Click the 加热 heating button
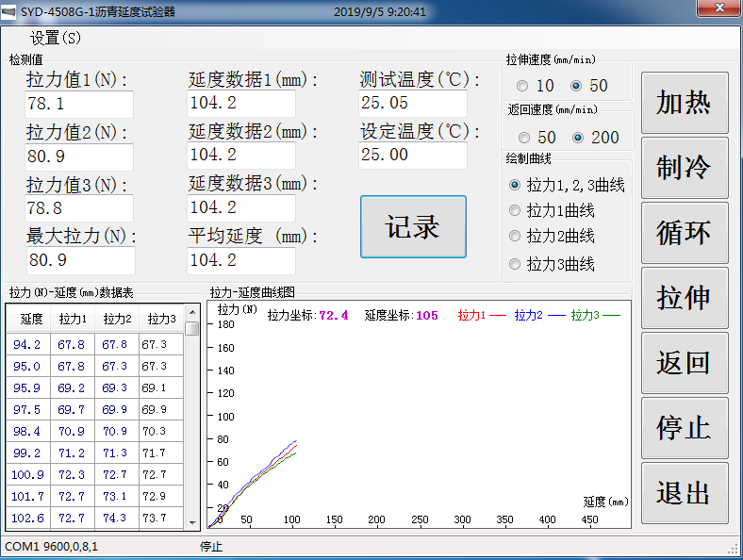The height and width of the screenshot is (560, 743). point(685,103)
